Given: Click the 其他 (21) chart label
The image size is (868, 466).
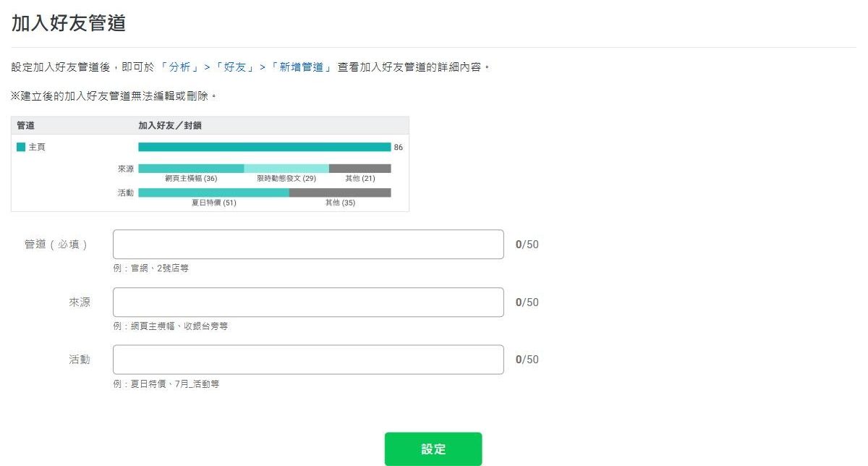Looking at the screenshot, I should (x=360, y=178).
